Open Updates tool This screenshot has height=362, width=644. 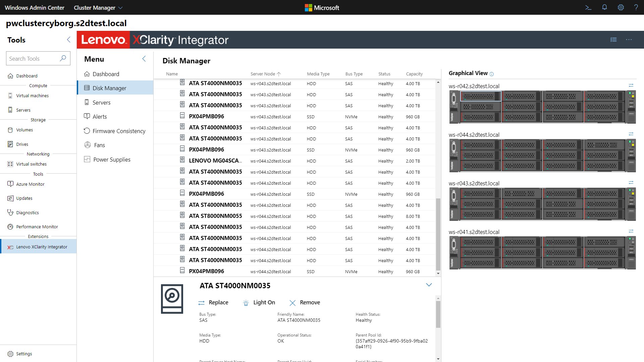(38, 198)
